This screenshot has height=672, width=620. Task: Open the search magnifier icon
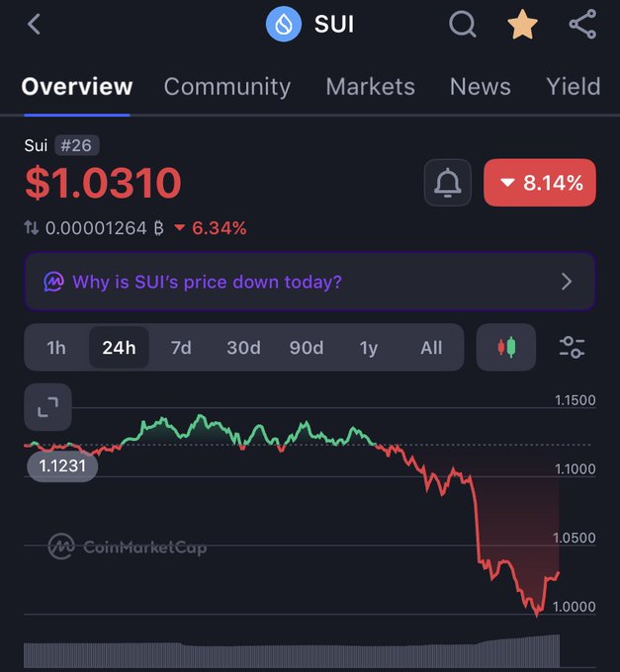[462, 24]
